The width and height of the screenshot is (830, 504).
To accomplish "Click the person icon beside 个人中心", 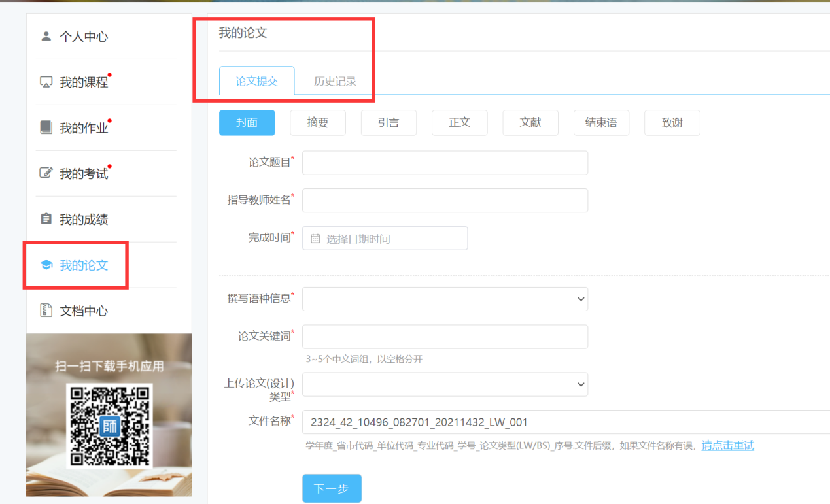I will 46,36.
